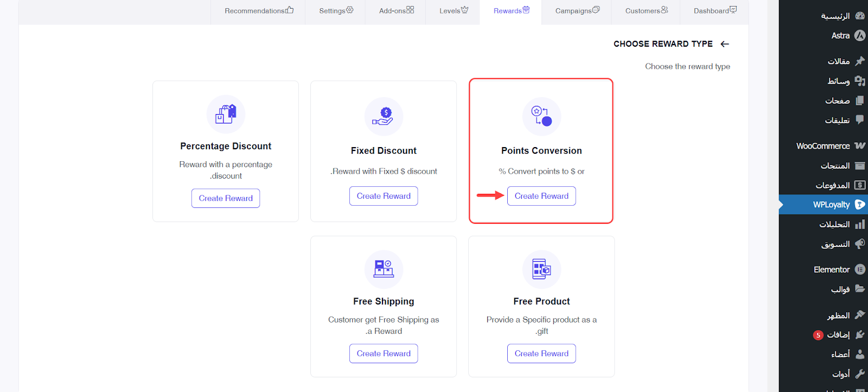Open the Astra theme sidebar icon
868x392 pixels.
[860, 36]
